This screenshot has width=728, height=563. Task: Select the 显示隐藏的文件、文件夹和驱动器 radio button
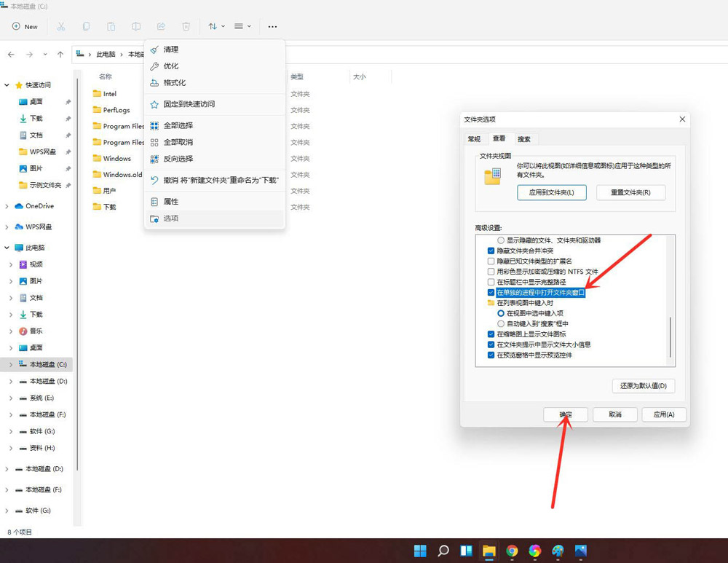click(501, 240)
